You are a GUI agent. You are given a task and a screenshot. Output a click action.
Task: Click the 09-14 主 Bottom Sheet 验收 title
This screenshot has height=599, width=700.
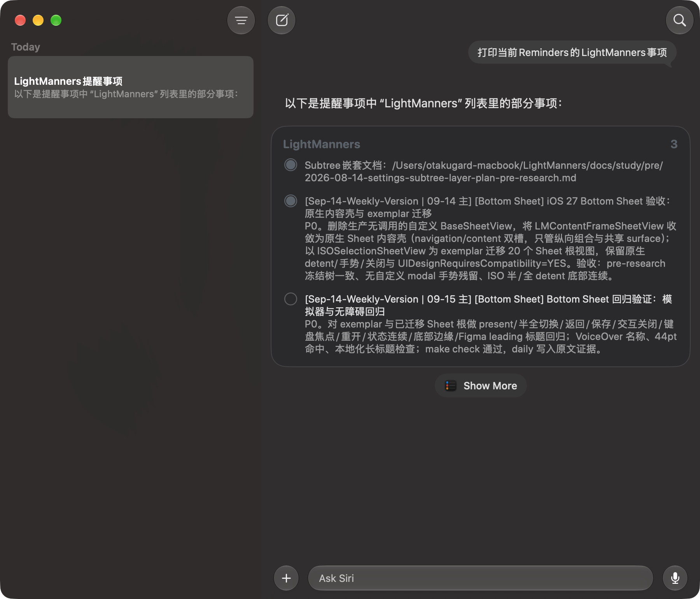(x=488, y=207)
